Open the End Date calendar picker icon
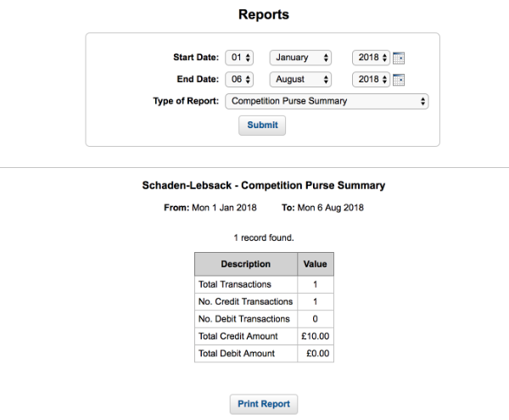This screenshot has height=420, width=509. tap(399, 80)
